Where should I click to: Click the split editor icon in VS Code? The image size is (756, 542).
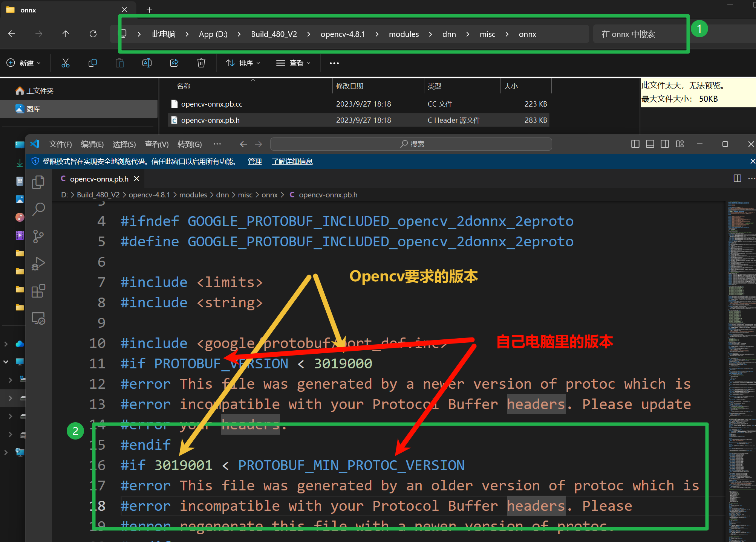point(737,179)
